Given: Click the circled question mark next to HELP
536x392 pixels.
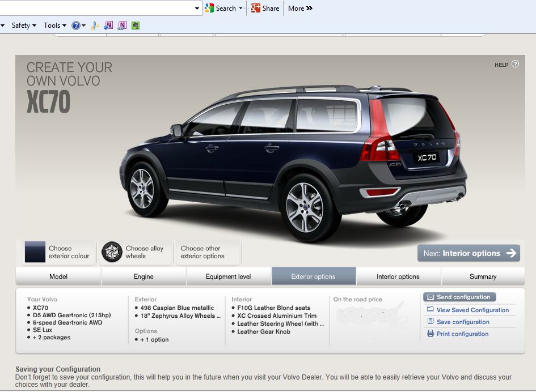Looking at the screenshot, I should click(x=515, y=64).
